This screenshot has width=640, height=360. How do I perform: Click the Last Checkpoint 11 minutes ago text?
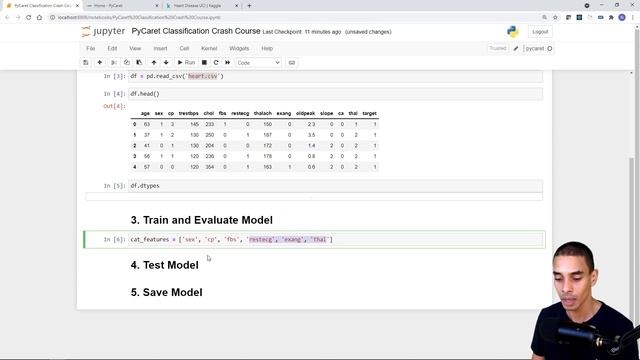302,32
